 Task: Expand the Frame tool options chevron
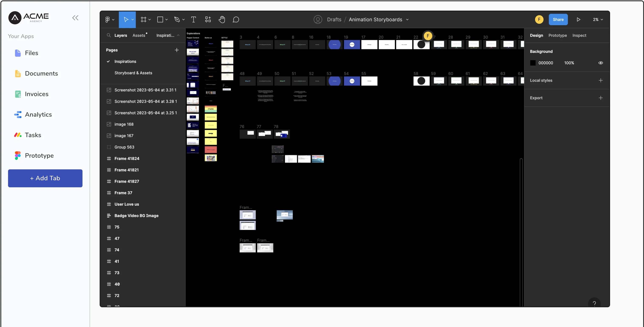point(149,20)
